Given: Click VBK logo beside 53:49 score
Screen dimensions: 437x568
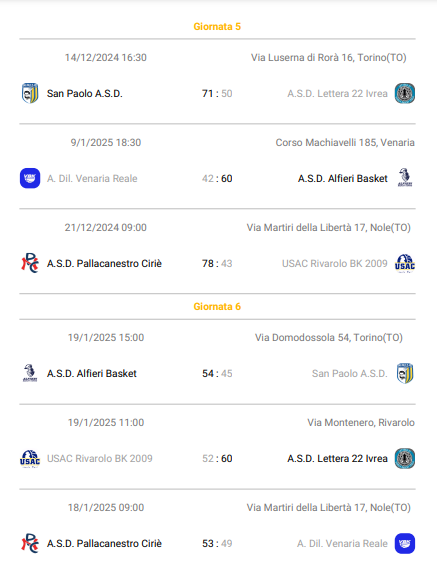Looking at the screenshot, I should [405, 543].
